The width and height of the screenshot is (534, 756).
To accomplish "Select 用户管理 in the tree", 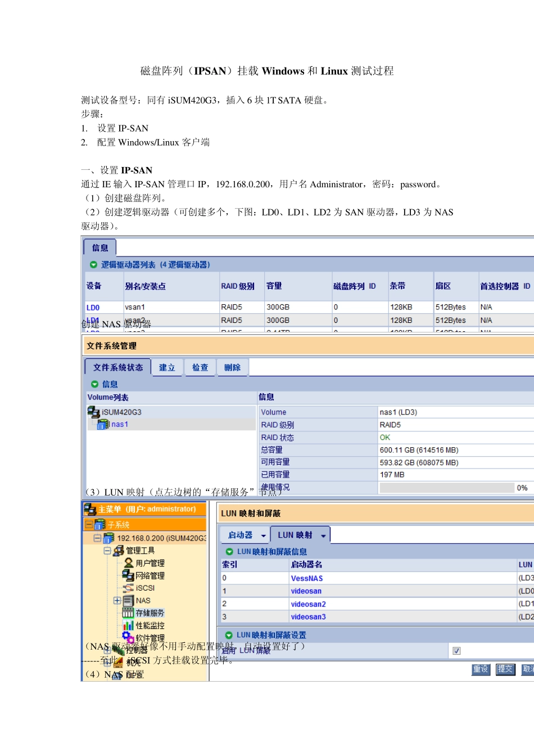I will [150, 563].
